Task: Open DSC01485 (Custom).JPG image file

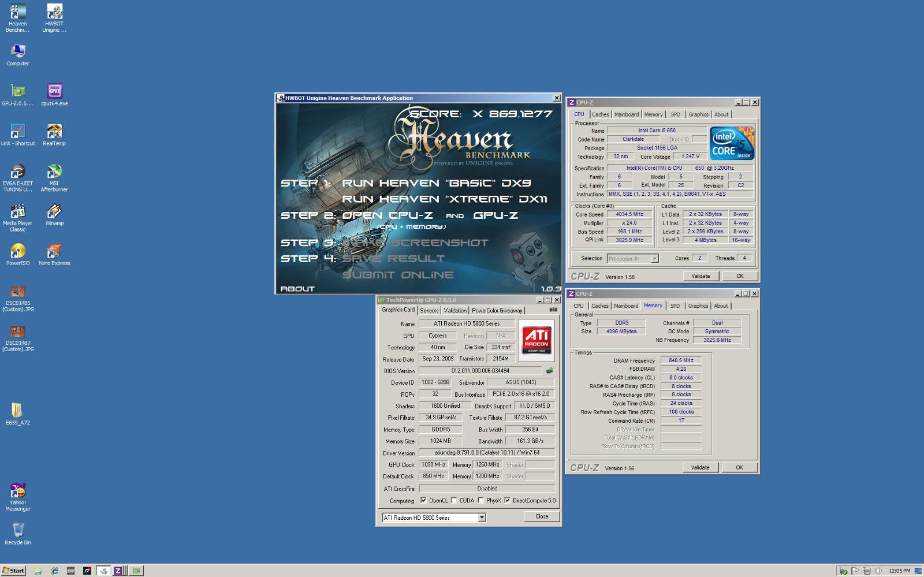Action: click(x=18, y=298)
